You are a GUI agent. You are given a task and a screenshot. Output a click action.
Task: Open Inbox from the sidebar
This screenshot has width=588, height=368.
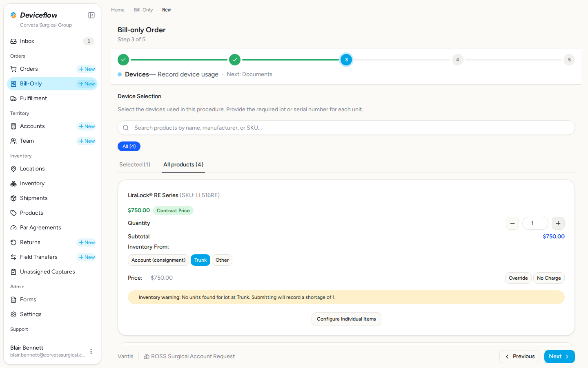52,41
